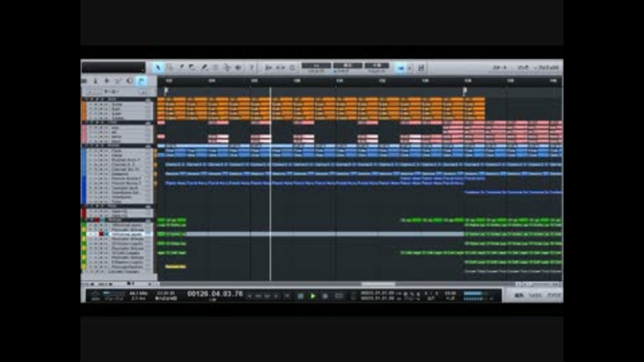Disarm record on the highlighted white track
This screenshot has height=362, width=644.
coord(101,234)
